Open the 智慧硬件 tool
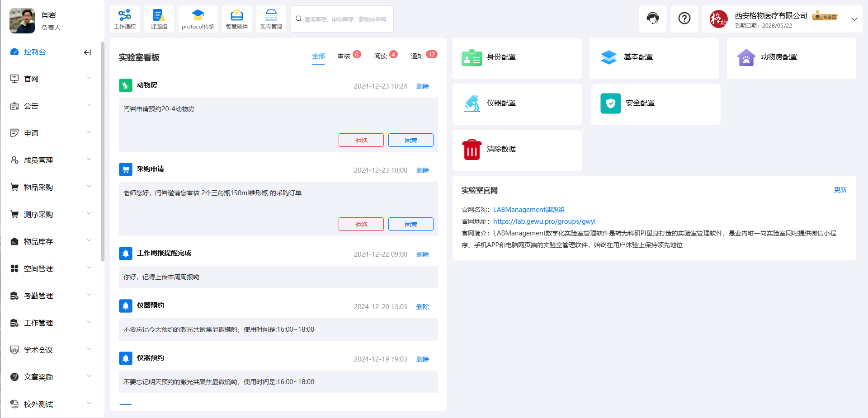Image resolution: width=868 pixels, height=418 pixels. coord(236,19)
